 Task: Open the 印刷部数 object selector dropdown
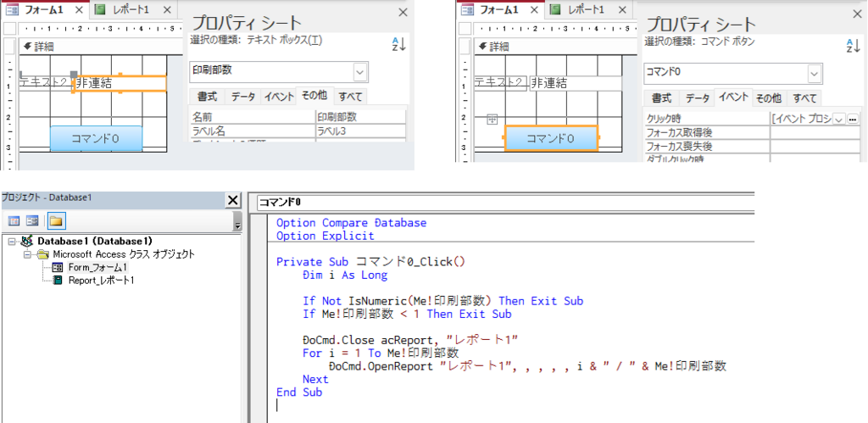359,72
